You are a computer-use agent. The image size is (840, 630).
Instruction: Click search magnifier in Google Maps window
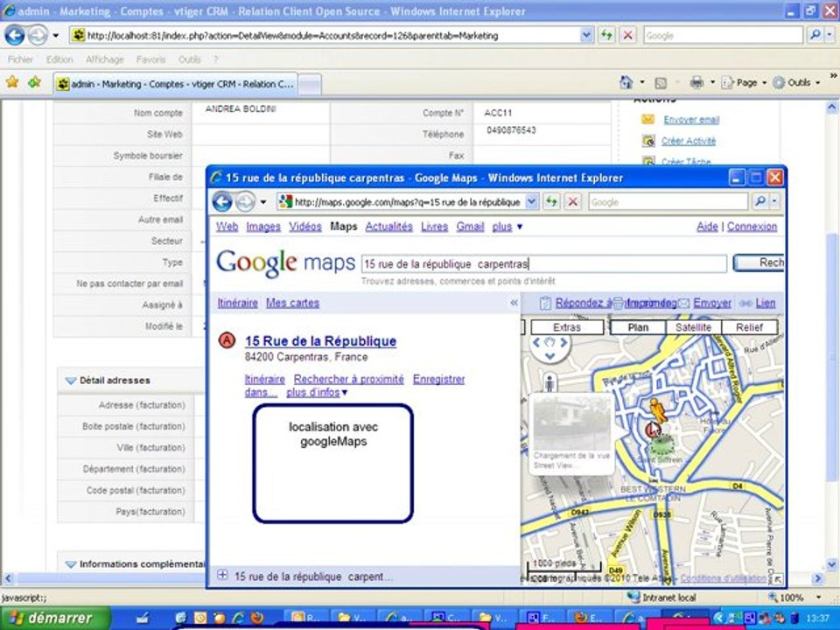pyautogui.click(x=759, y=202)
